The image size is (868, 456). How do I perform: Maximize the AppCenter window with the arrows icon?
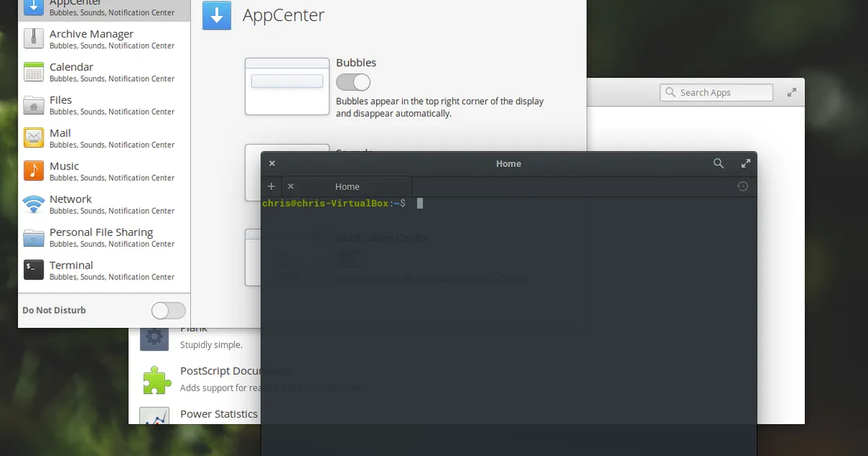click(792, 93)
